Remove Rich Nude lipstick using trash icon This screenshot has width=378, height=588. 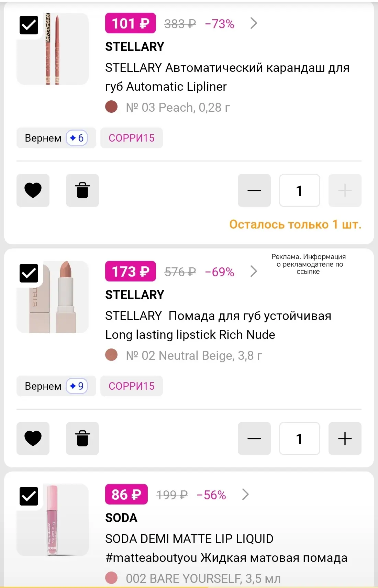(82, 439)
